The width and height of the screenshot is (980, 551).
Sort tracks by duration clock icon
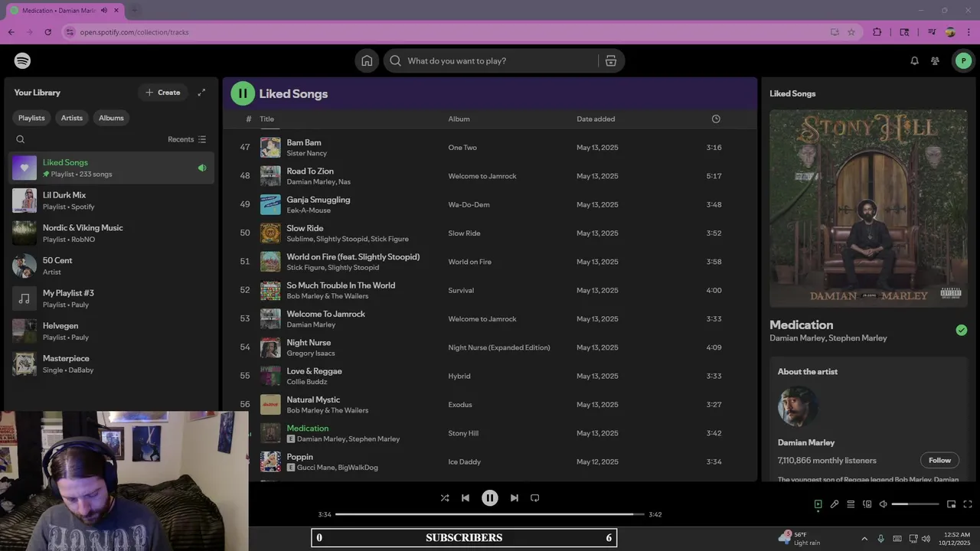coord(716,119)
